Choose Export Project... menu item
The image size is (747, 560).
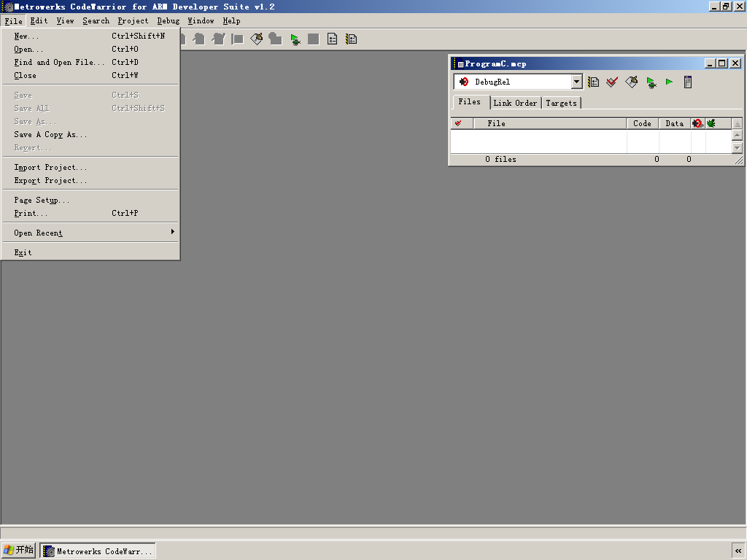[90, 181]
